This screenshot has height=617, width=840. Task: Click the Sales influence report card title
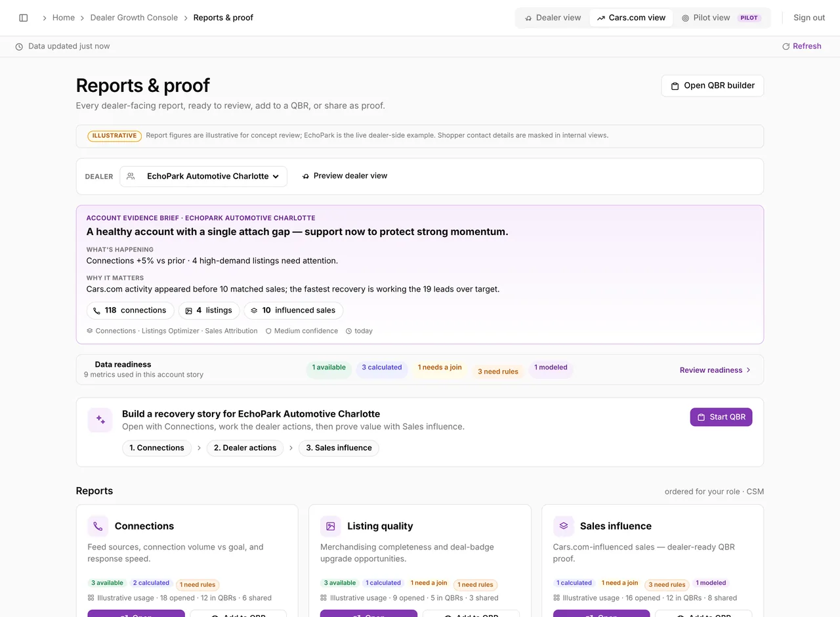616,526
